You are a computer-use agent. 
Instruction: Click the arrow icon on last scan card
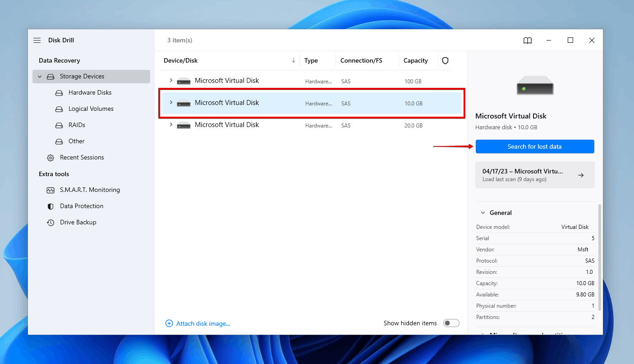click(581, 175)
